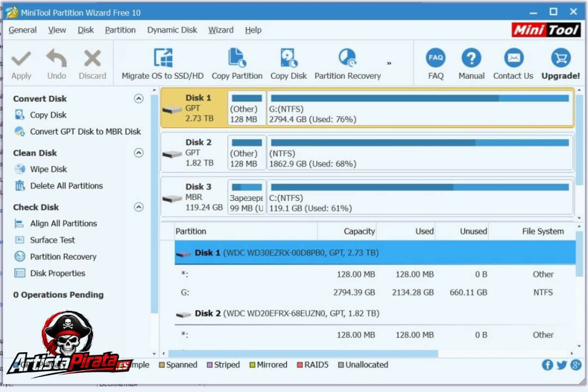Viewport: 588px width, 392px height.
Task: Click the Unallocated legend swatch
Action: point(341,365)
